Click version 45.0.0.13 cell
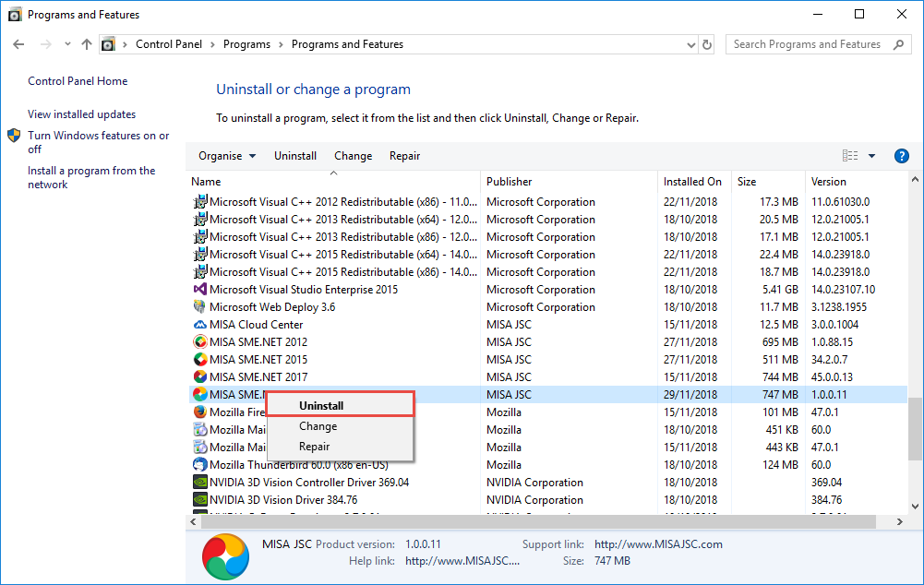Screen dimensions: 924x585 [832, 377]
